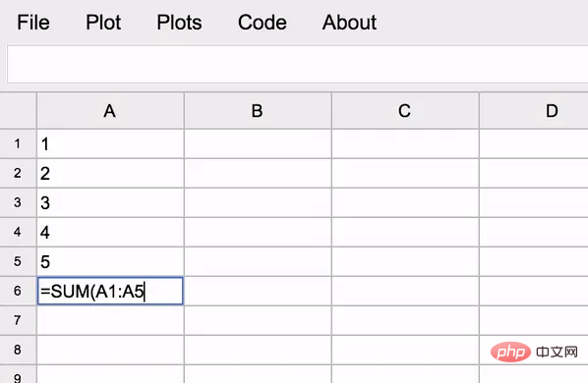
Task: Click the cell editing =SUM(A1:A5
Action: point(110,291)
